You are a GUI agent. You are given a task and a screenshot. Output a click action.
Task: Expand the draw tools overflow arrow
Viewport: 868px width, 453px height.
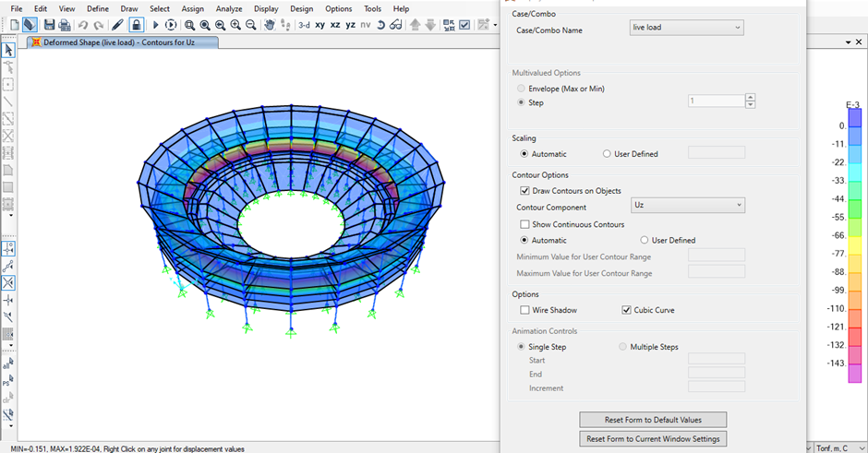pyautogui.click(x=11, y=216)
